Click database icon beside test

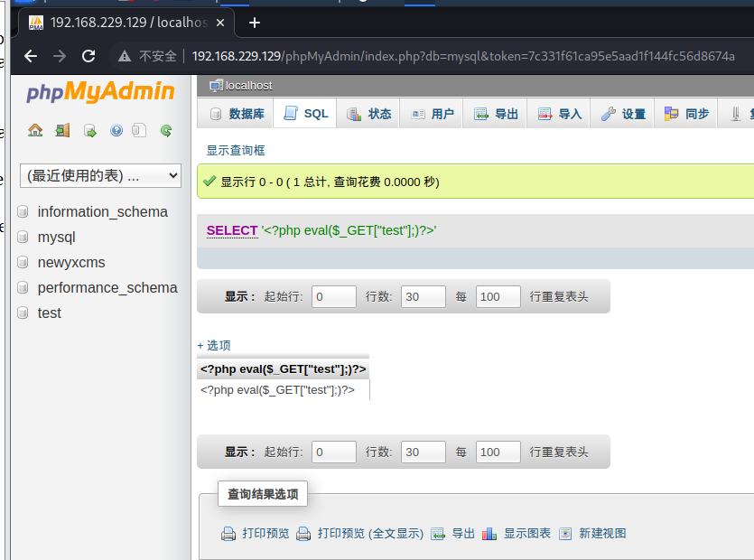tap(23, 313)
